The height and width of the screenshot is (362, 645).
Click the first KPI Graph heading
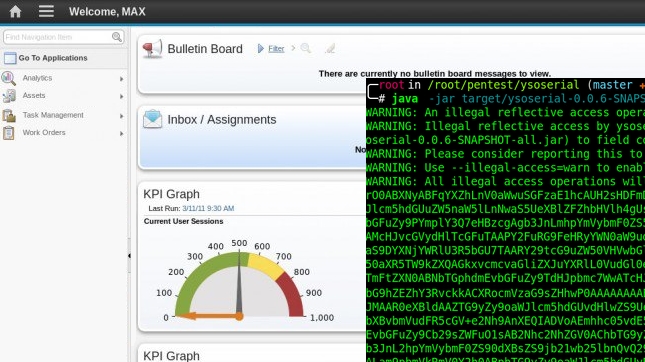pos(172,194)
